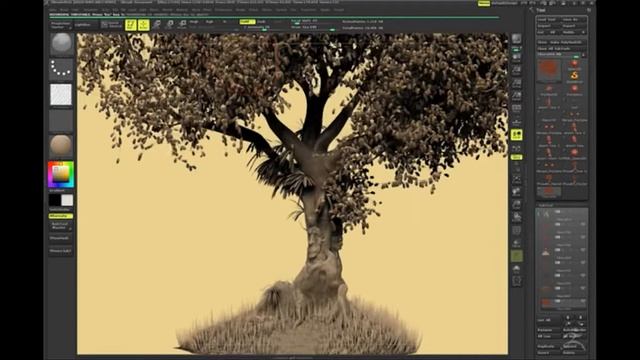Toggle the green highlighted Ghost icon

tap(517, 256)
